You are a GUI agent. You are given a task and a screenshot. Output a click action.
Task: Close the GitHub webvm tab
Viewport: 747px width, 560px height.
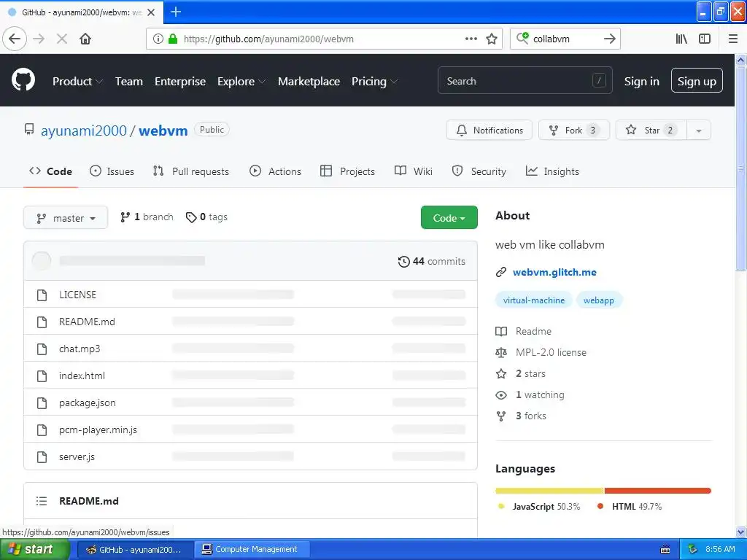click(x=151, y=12)
